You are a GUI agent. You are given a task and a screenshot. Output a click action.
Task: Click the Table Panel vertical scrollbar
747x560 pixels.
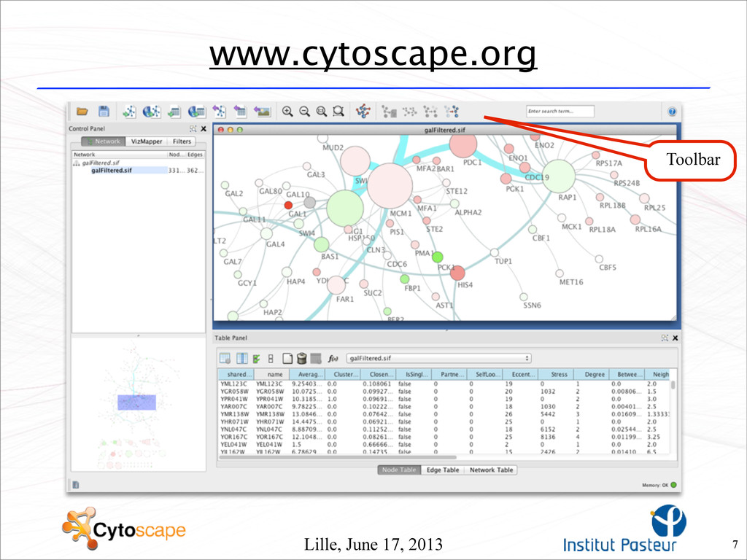673,385
